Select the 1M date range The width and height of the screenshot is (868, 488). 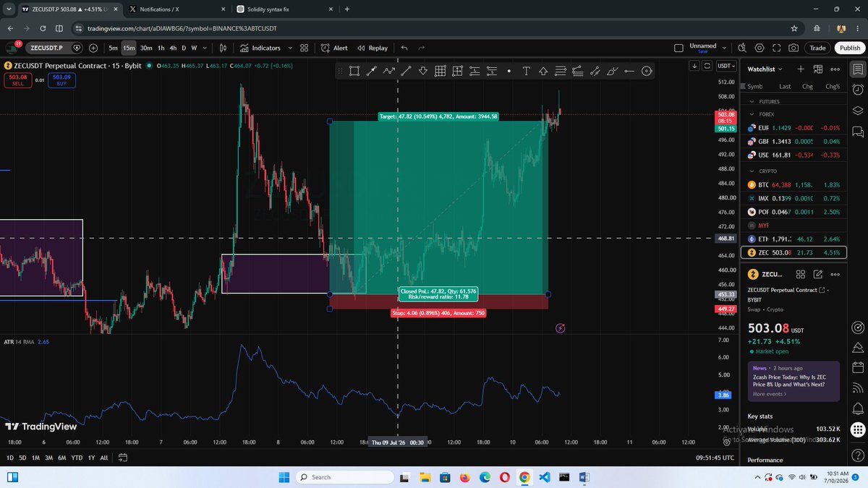click(x=35, y=458)
